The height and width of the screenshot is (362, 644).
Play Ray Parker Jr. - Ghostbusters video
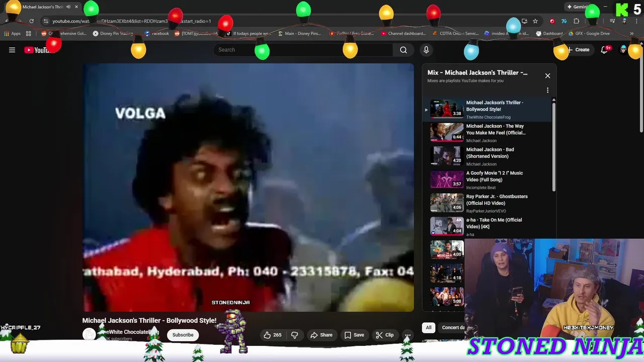488,203
